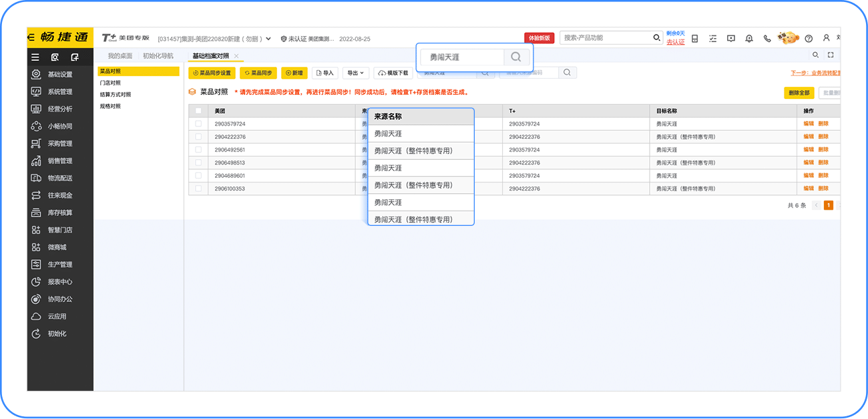Open the customer service mascot icon
This screenshot has height=419, width=868.
[788, 38]
